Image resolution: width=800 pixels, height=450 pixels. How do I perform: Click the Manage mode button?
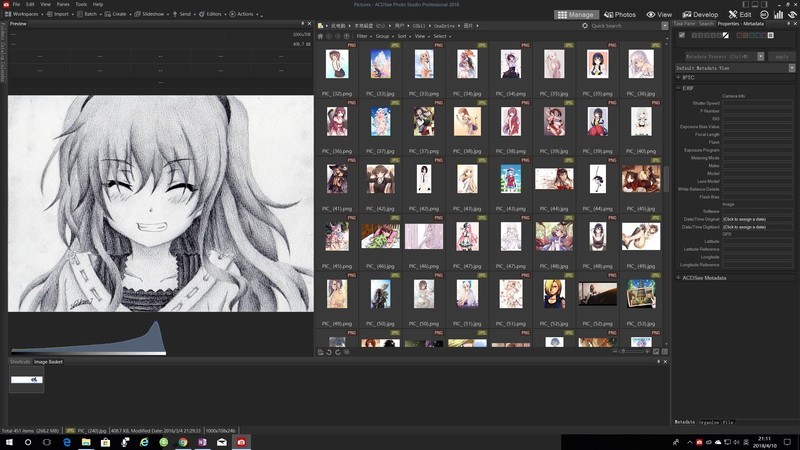pos(575,14)
